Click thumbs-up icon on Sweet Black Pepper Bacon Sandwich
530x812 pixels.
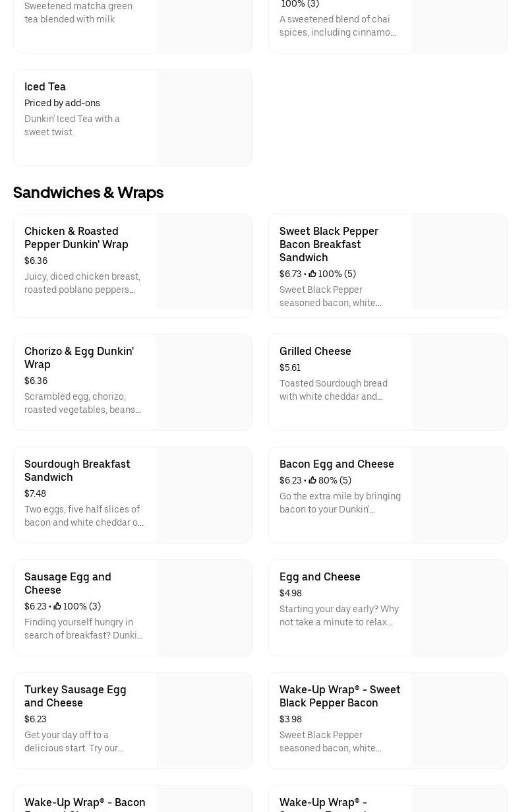tap(312, 274)
